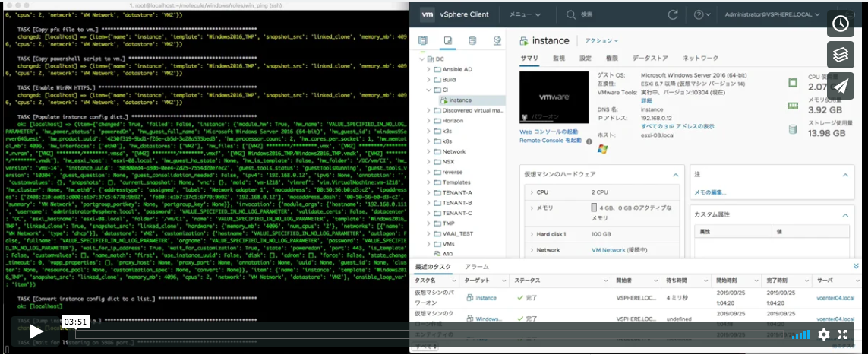Viewport: 868px width, 355px height.
Task: Enter fullscreen video mode
Action: coord(842,334)
